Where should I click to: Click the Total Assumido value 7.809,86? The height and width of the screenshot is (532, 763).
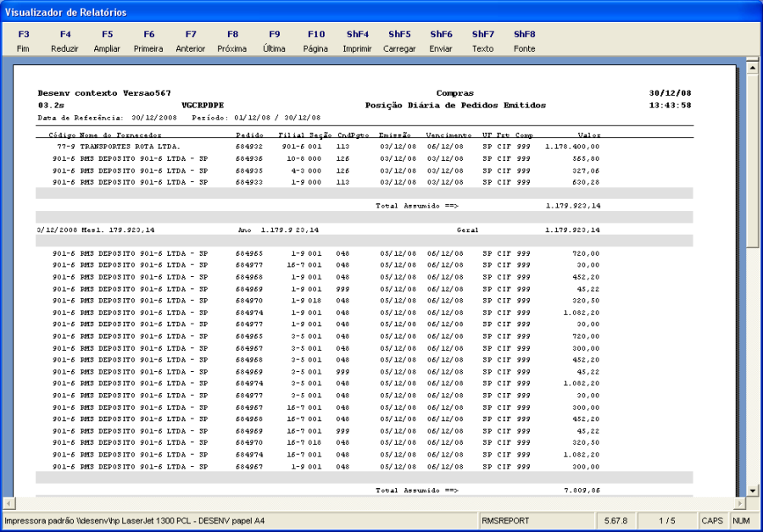point(582,490)
